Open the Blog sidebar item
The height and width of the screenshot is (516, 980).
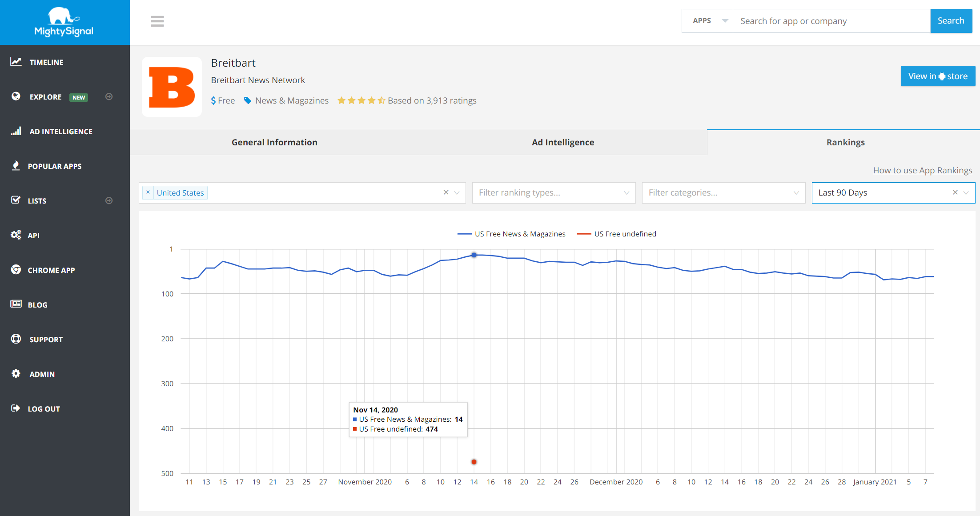pos(37,305)
